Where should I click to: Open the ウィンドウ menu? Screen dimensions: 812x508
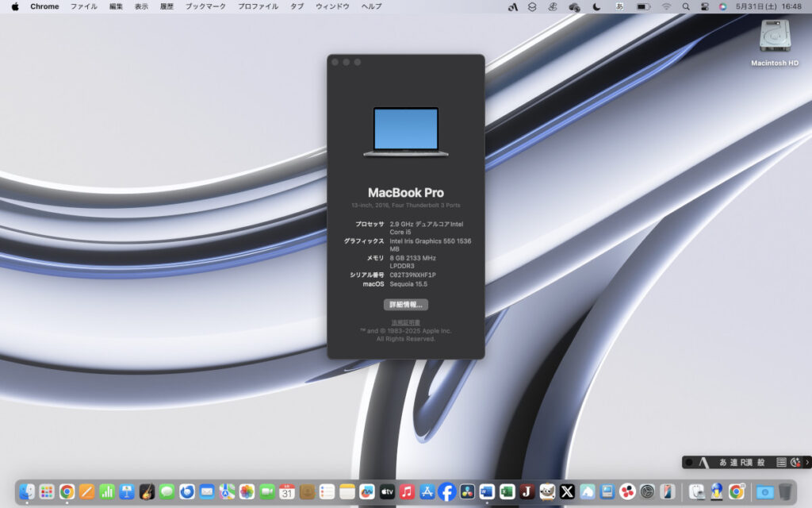(332, 6)
